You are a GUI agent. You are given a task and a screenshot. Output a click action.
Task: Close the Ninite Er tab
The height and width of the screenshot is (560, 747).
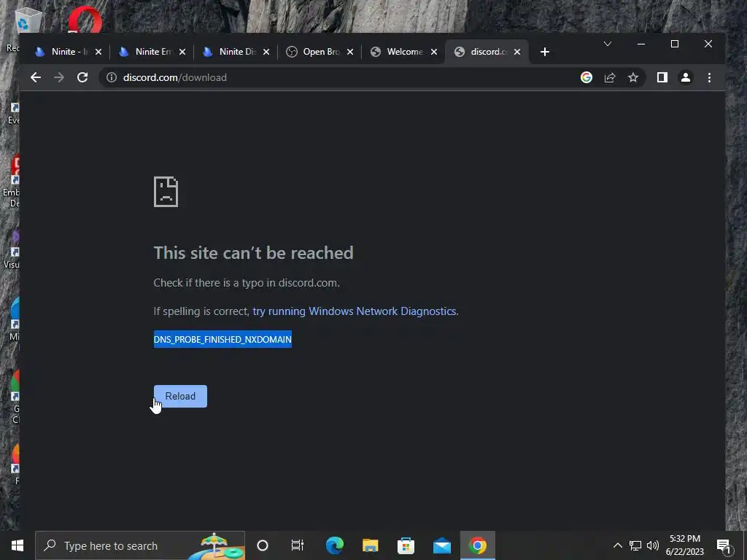[182, 52]
